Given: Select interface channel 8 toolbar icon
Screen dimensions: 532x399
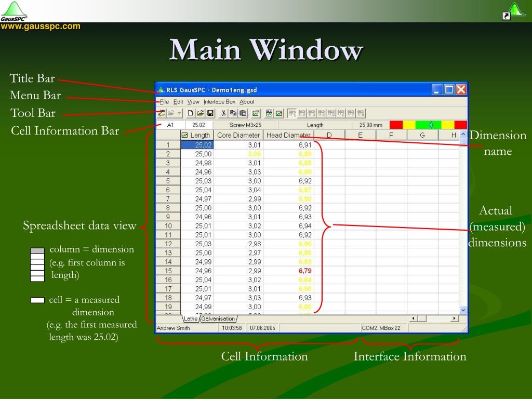Looking at the screenshot, I should point(361,113).
